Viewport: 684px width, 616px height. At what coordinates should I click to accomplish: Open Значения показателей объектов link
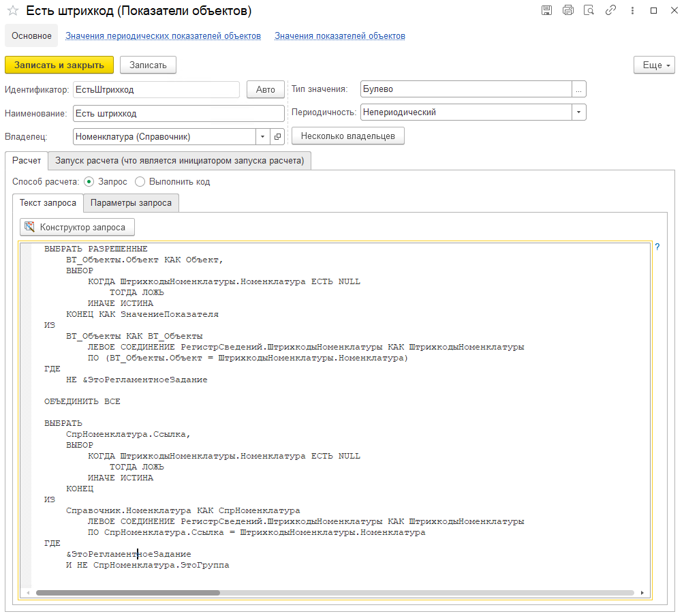[x=340, y=35]
